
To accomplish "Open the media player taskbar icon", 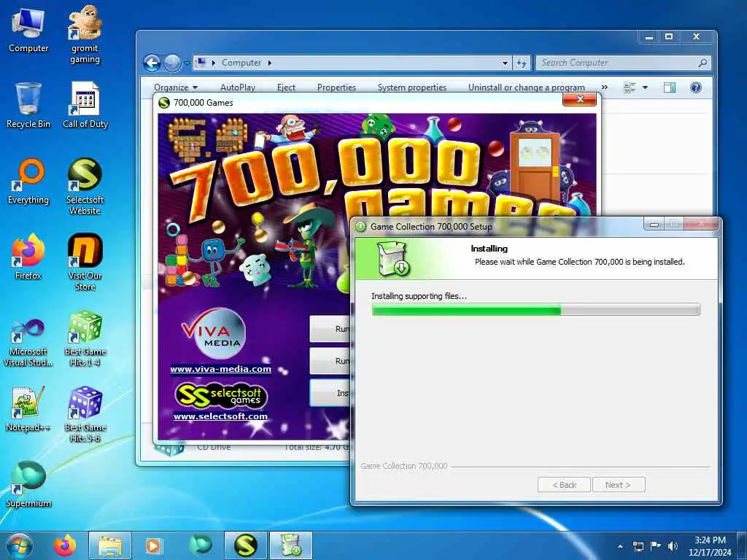I will pyautogui.click(x=153, y=545).
